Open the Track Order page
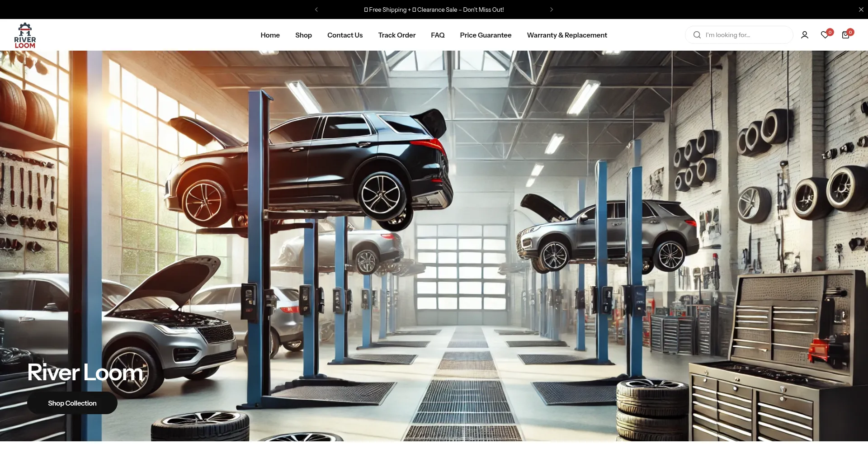 tap(396, 35)
